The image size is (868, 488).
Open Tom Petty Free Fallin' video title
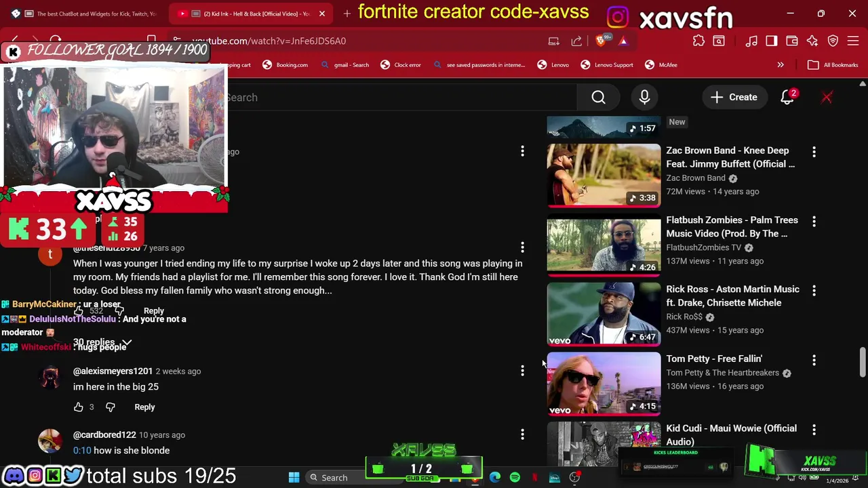(x=714, y=359)
